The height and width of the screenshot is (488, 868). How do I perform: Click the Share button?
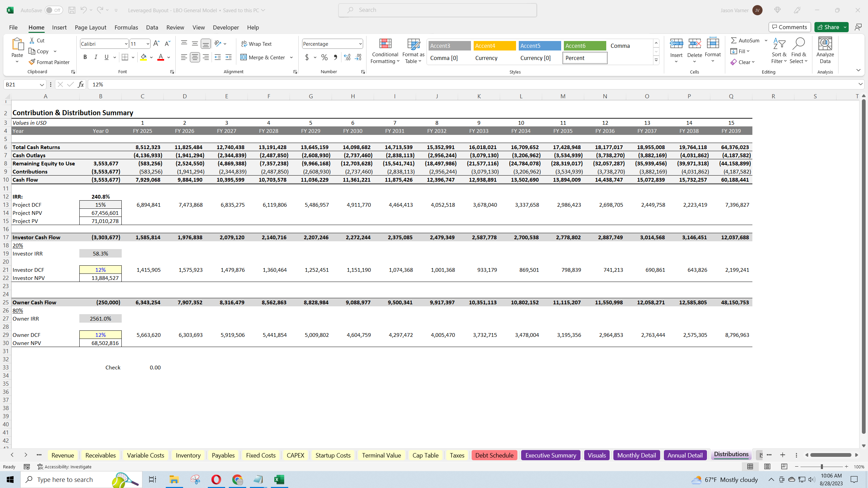point(828,27)
